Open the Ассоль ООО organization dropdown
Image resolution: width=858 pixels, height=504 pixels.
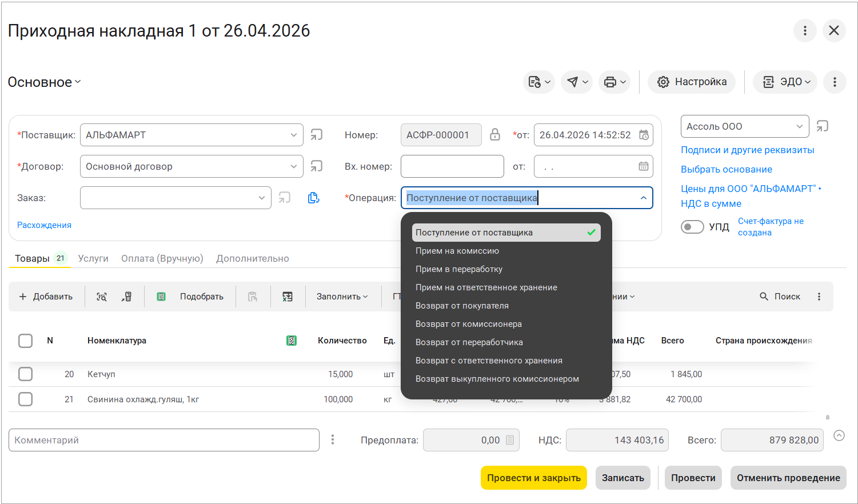coord(799,126)
